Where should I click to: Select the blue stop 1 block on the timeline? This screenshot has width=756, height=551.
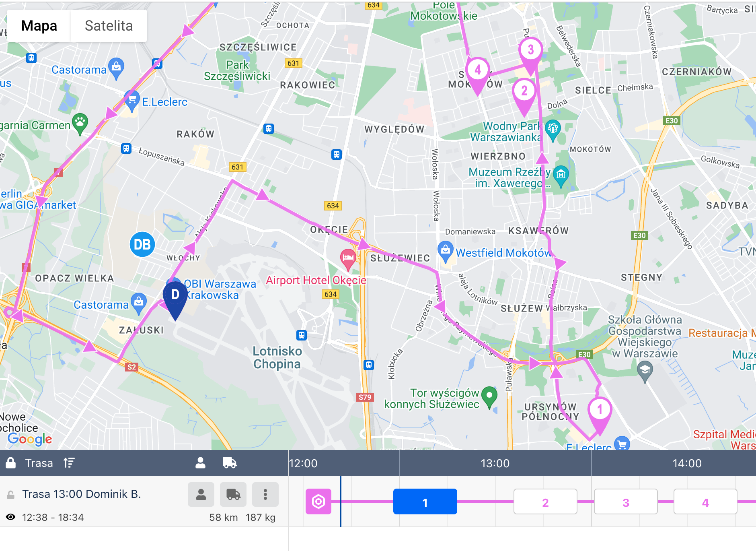pyautogui.click(x=425, y=501)
